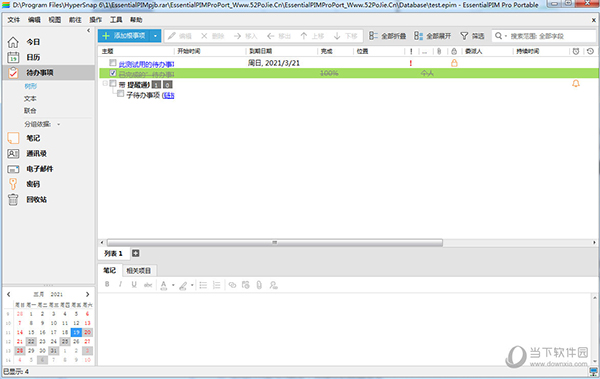Click the paperclip attachment icon in notes toolbar
Image resolution: width=600 pixels, height=379 pixels.
tap(259, 285)
